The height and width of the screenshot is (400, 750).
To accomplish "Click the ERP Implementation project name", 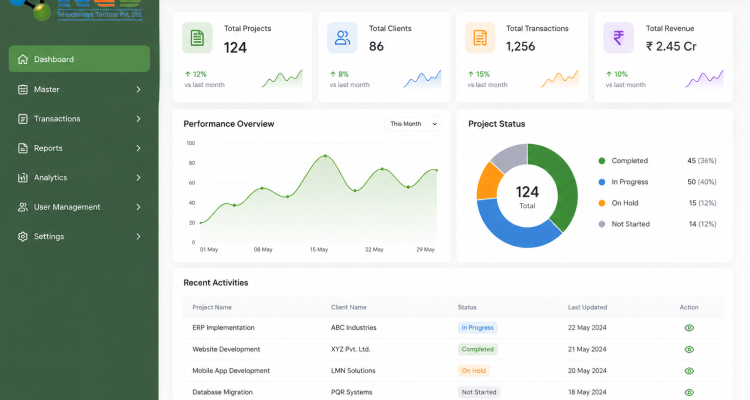I will click(223, 328).
